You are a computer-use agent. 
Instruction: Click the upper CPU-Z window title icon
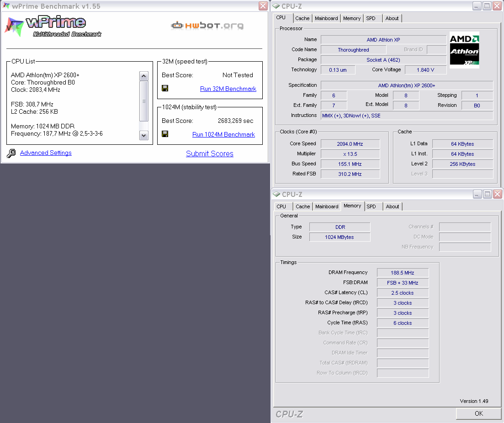[276, 6]
